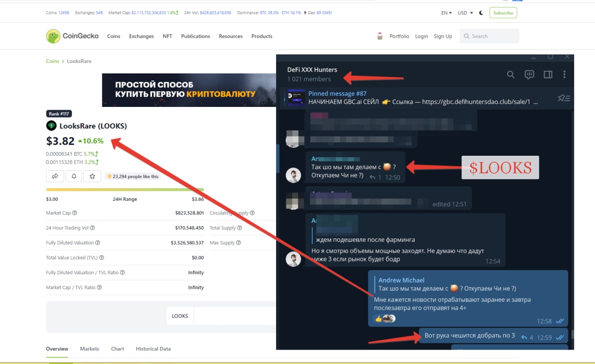595x364 pixels.
Task: Click Fully Diluted Valuation / TVL Ratio info icon
Action: point(122,272)
